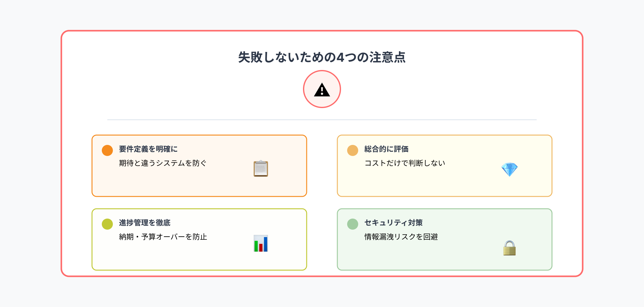Click the blue gem icon

509,169
